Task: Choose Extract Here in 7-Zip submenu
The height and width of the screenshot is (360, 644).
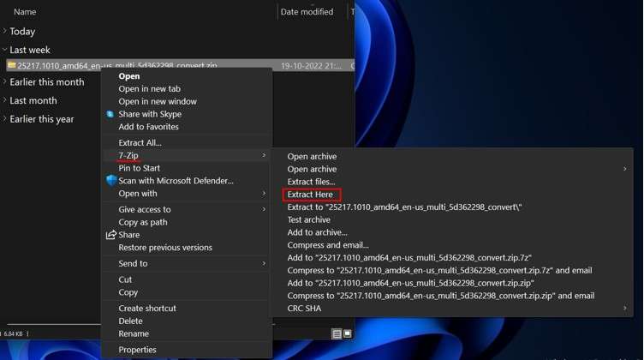Action: pyautogui.click(x=310, y=195)
